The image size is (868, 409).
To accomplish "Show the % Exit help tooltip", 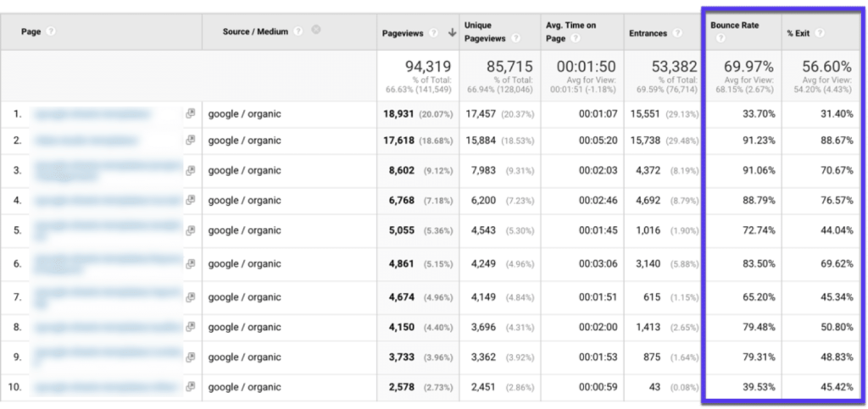I will click(x=821, y=33).
